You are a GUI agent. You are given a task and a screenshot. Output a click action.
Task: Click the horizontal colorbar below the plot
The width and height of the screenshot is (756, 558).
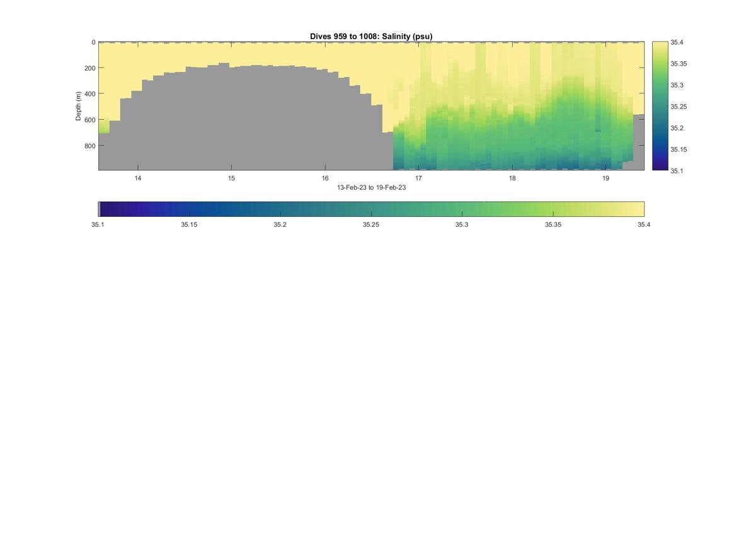click(371, 209)
